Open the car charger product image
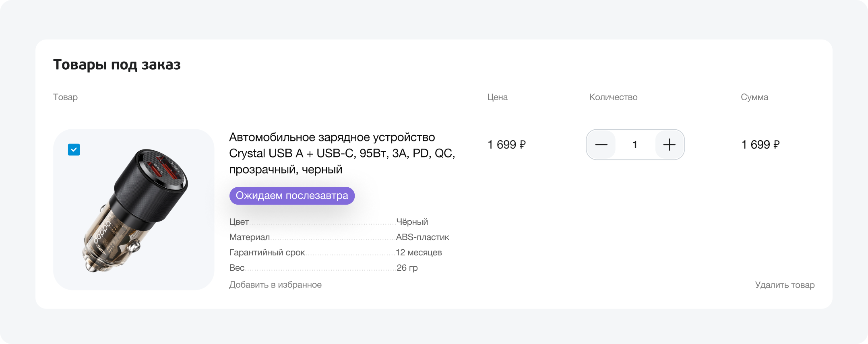868x344 pixels. 134,209
